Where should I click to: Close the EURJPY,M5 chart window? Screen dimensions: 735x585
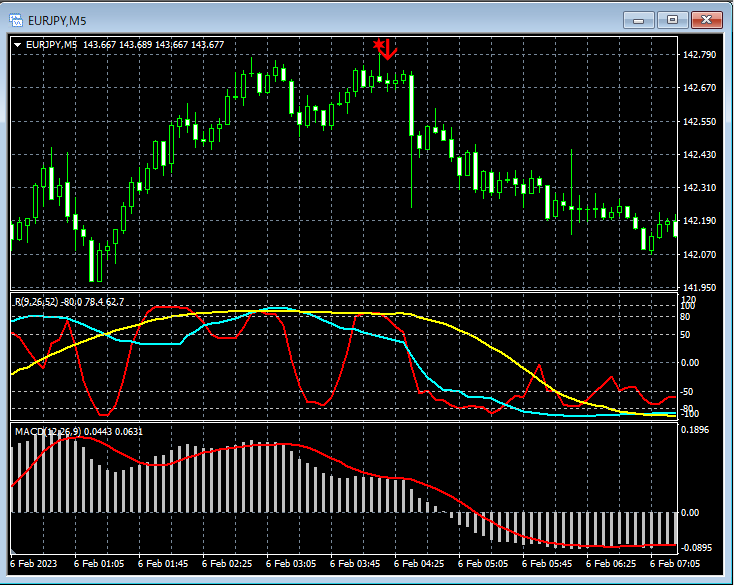(708, 19)
